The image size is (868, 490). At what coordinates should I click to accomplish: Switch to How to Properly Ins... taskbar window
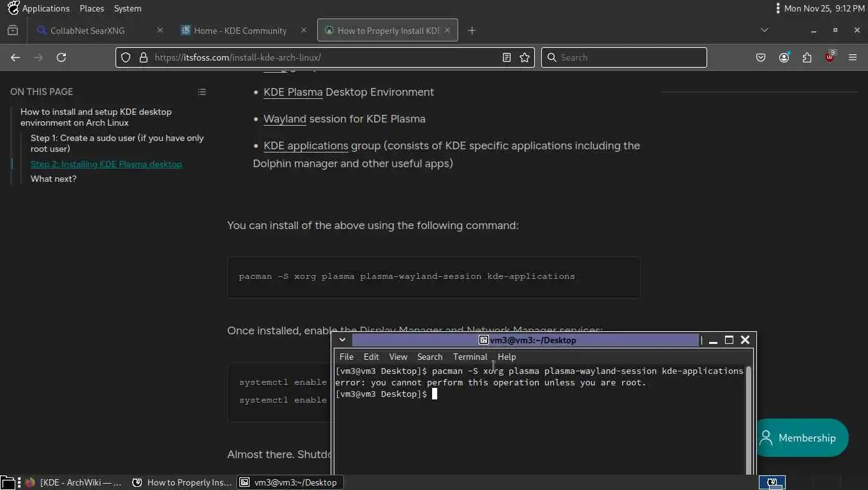pyautogui.click(x=183, y=482)
